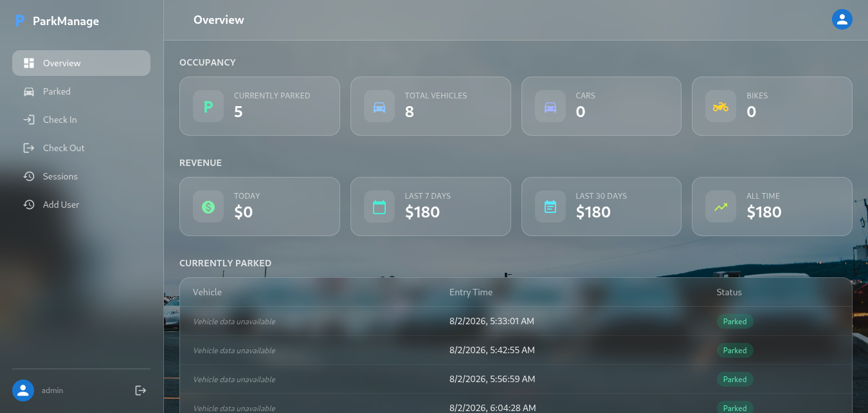
Task: Go to the Parked page
Action: click(x=81, y=91)
